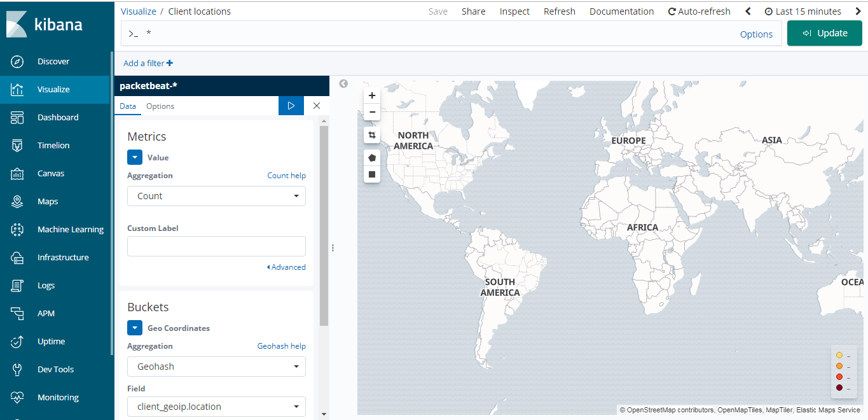Open the Count aggregation dropdown
Screen dimensions: 868x420
pyautogui.click(x=216, y=196)
